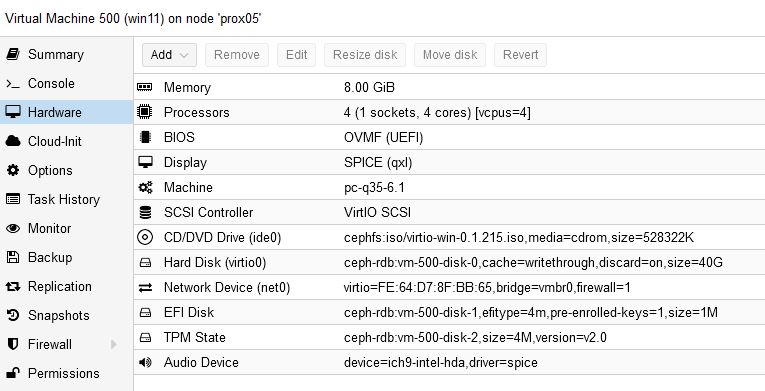Click the Permissions unlock icon
Screen dimensions: 765x391
[13, 373]
